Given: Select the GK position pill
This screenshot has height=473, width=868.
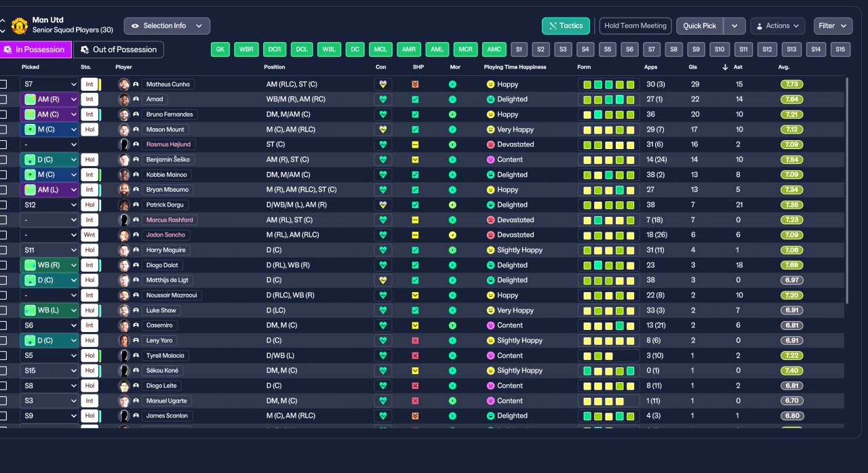Looking at the screenshot, I should 220,49.
